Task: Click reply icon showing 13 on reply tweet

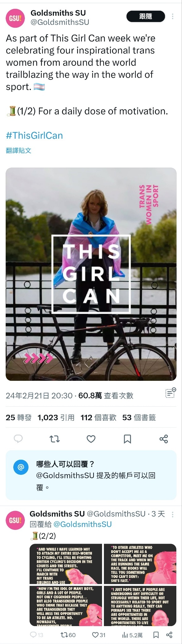Action: [x=37, y=635]
